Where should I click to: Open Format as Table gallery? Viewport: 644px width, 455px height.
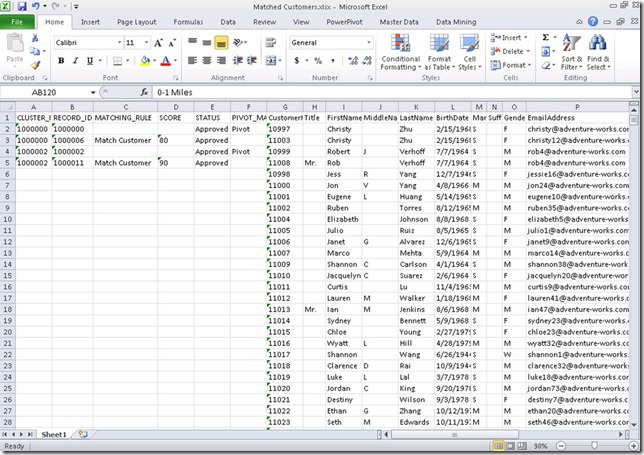click(439, 52)
